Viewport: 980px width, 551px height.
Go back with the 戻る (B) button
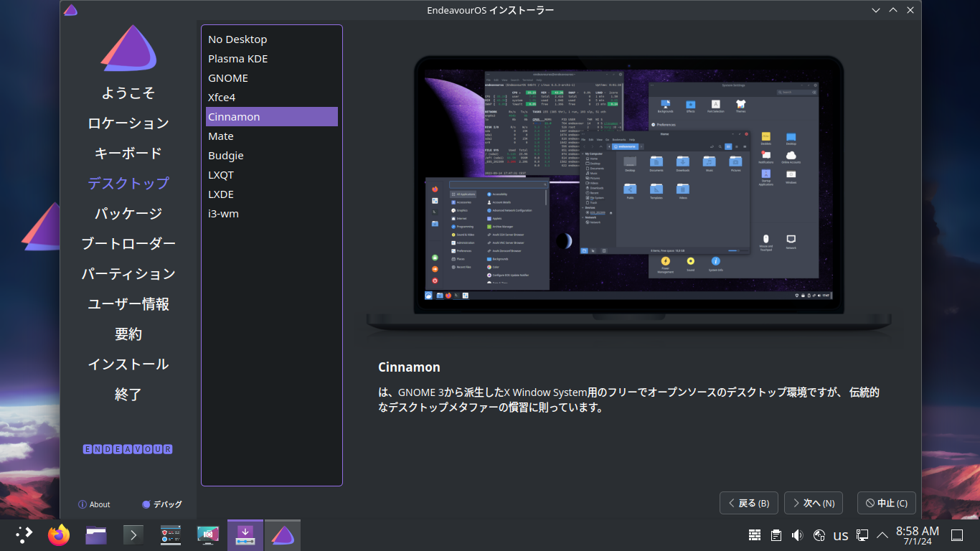[x=749, y=503]
